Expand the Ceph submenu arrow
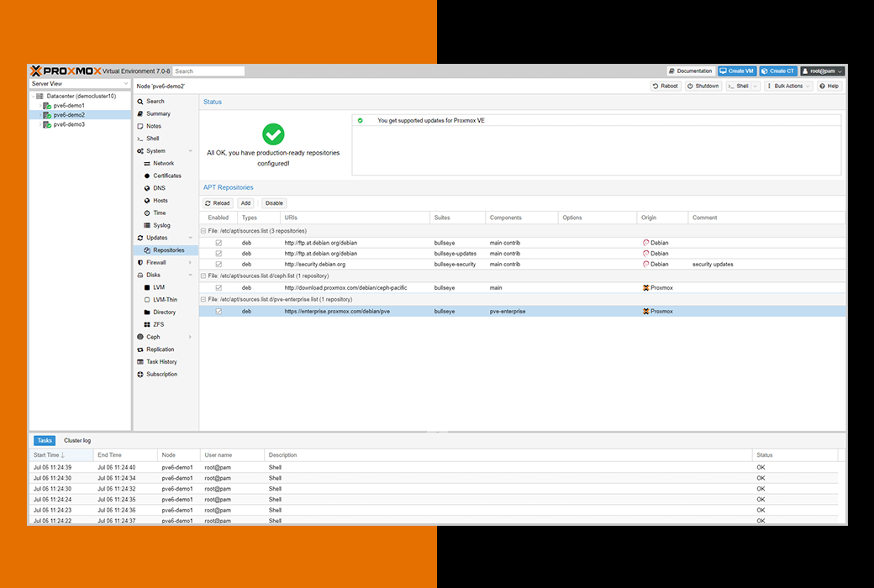This screenshot has height=588, width=874. [x=191, y=337]
